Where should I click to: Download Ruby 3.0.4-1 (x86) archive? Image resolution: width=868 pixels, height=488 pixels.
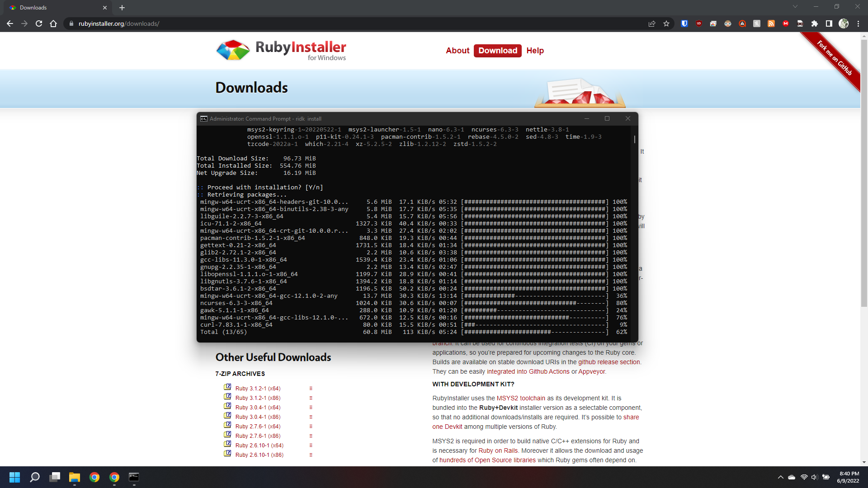pos(258,417)
